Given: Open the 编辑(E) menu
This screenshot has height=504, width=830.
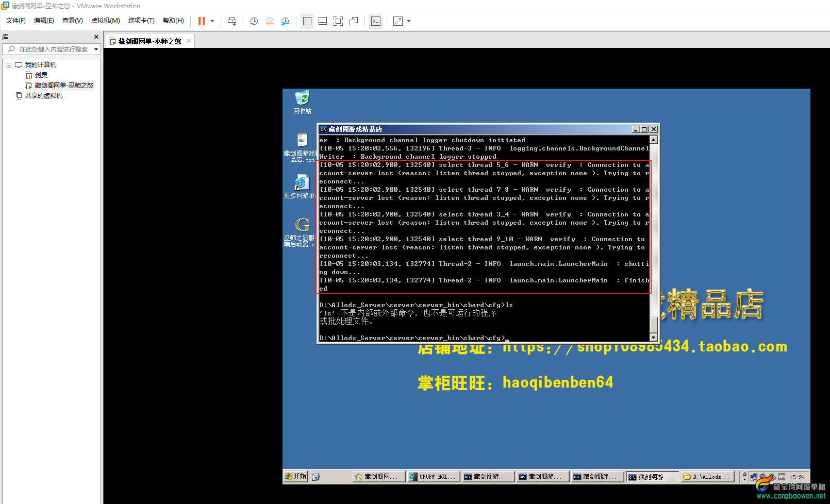Looking at the screenshot, I should [44, 21].
